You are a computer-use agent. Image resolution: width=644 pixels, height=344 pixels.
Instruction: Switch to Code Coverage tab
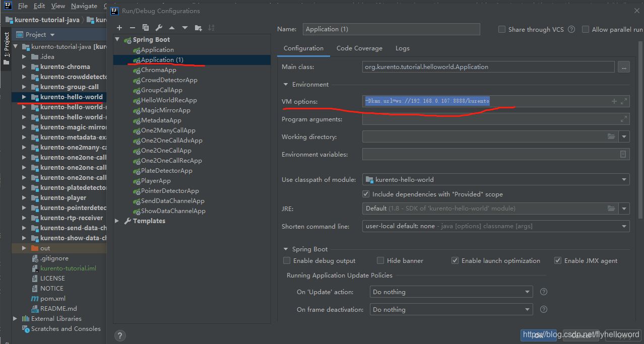(359, 48)
